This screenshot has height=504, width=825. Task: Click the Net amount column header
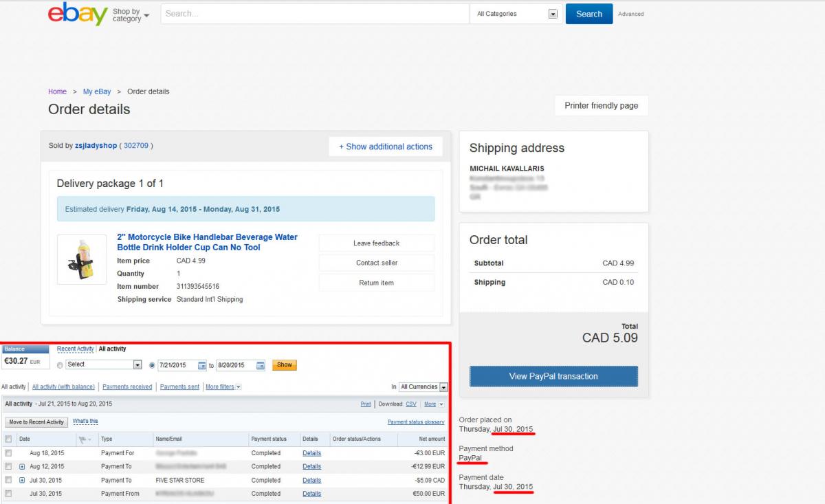(x=432, y=439)
